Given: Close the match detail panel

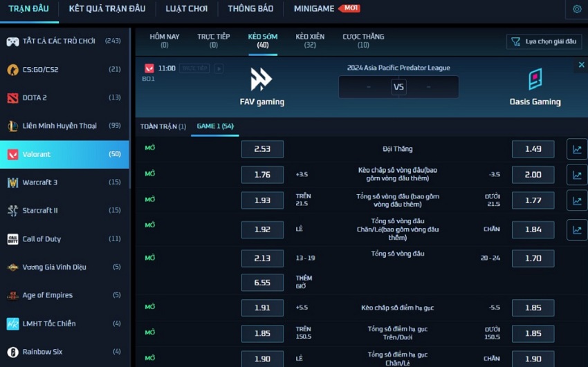Looking at the screenshot, I should click(581, 65).
